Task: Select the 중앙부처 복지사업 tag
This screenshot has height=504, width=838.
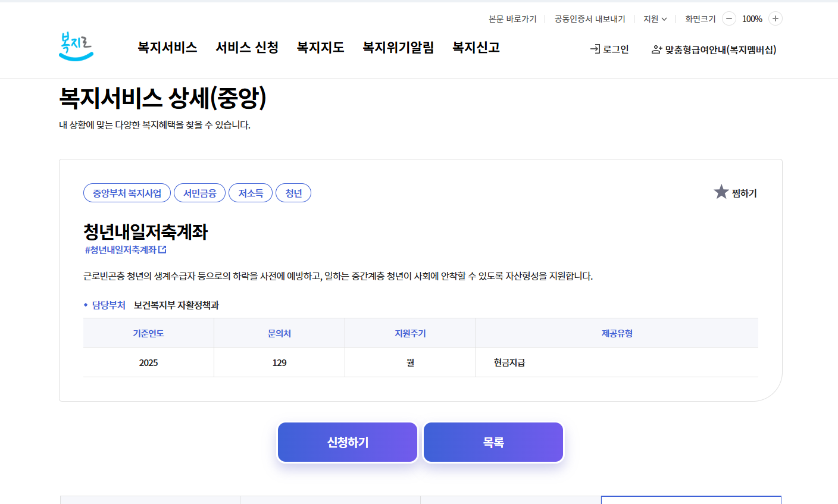Action: point(127,193)
